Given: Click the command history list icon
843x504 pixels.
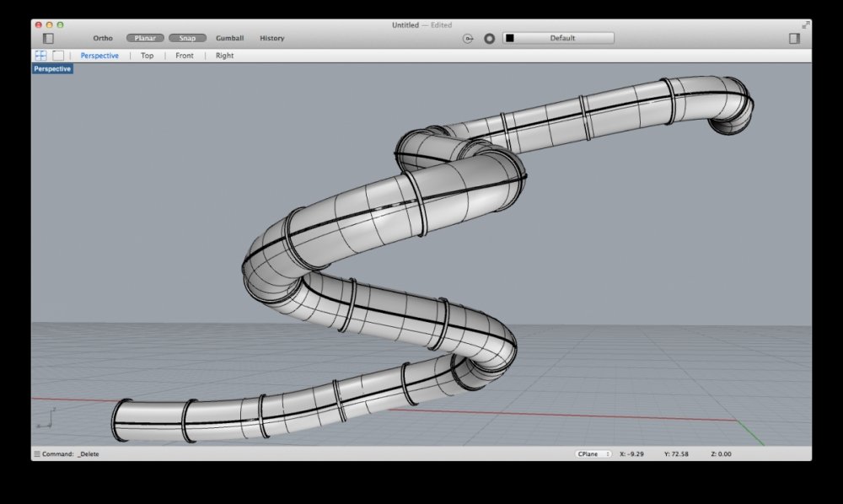Looking at the screenshot, I should coord(37,454).
